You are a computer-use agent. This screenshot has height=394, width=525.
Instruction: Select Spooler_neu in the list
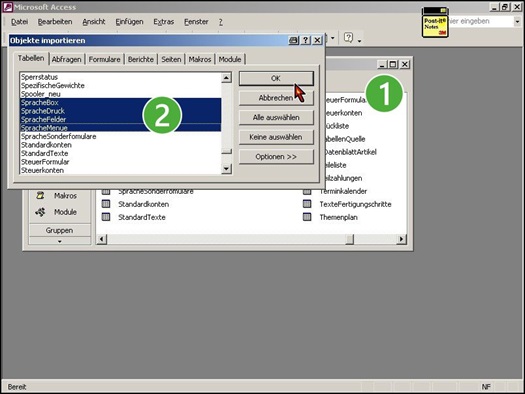click(x=121, y=94)
